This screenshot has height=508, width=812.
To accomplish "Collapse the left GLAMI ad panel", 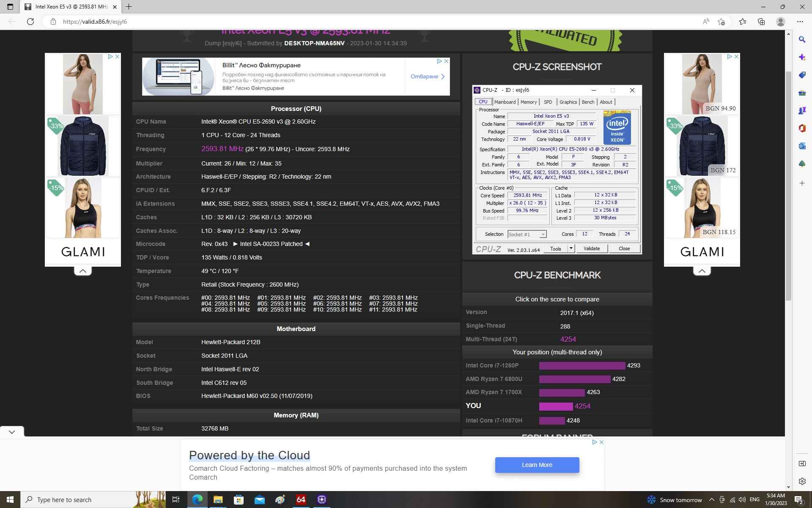I will [x=83, y=271].
